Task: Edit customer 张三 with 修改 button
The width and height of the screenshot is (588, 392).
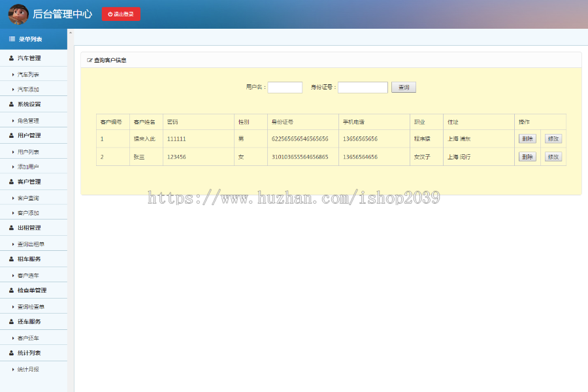Action: click(553, 157)
